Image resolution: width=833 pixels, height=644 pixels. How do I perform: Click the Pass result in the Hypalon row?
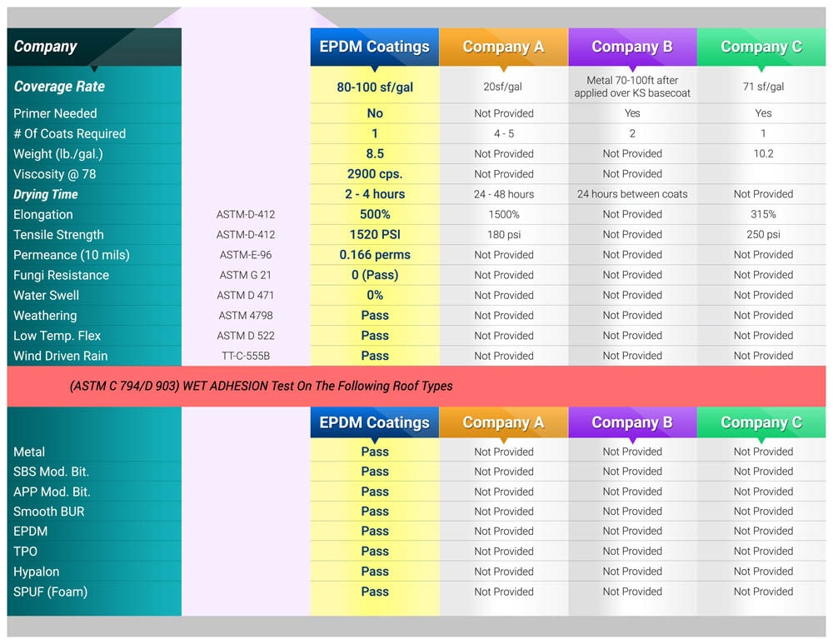[x=375, y=572]
